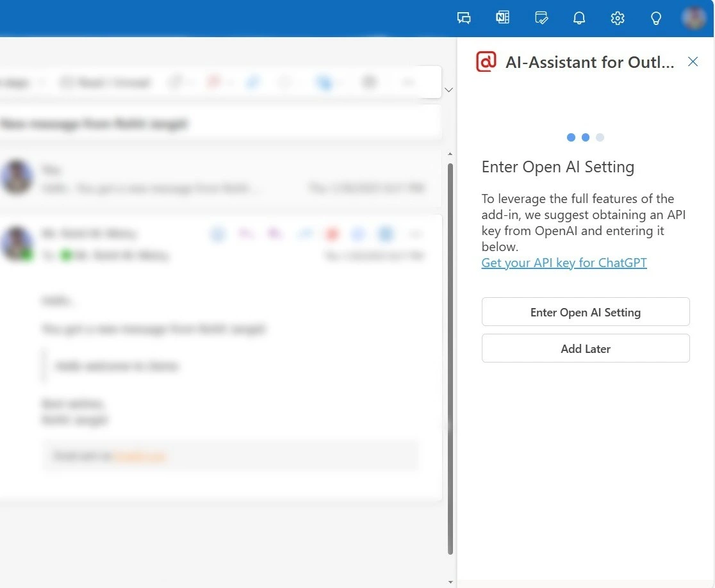The image size is (715, 588).
Task: Choose the 'Add Later' button
Action: tap(586, 348)
